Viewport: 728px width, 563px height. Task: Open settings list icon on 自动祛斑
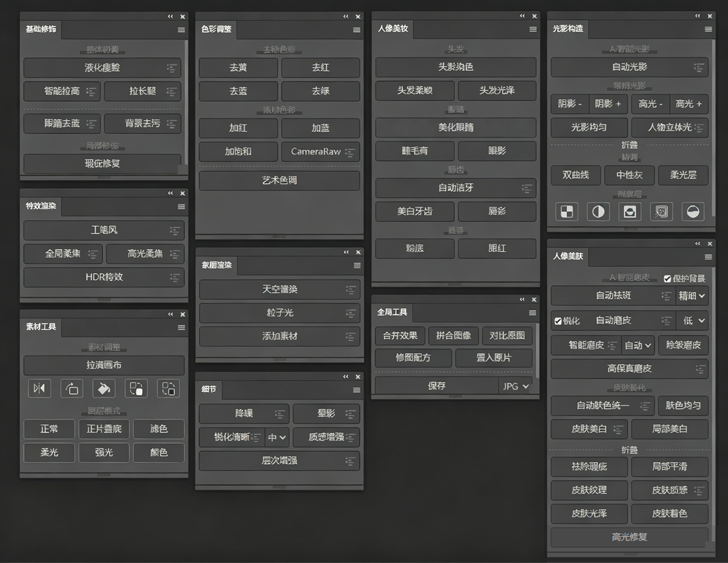pos(666,296)
